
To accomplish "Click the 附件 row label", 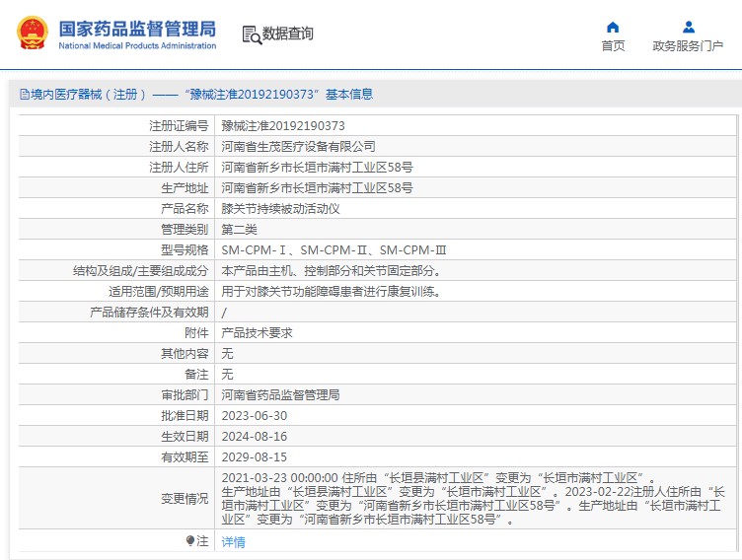I will pyautogui.click(x=196, y=333).
